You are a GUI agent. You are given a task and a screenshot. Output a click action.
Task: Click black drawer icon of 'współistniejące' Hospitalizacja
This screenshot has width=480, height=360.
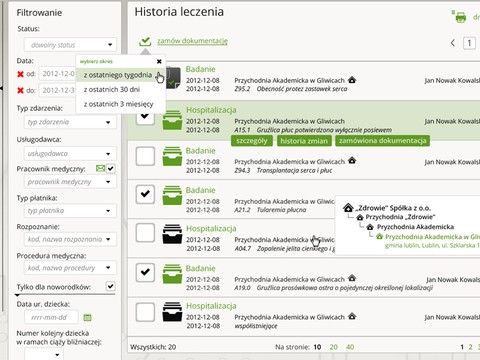(x=172, y=312)
